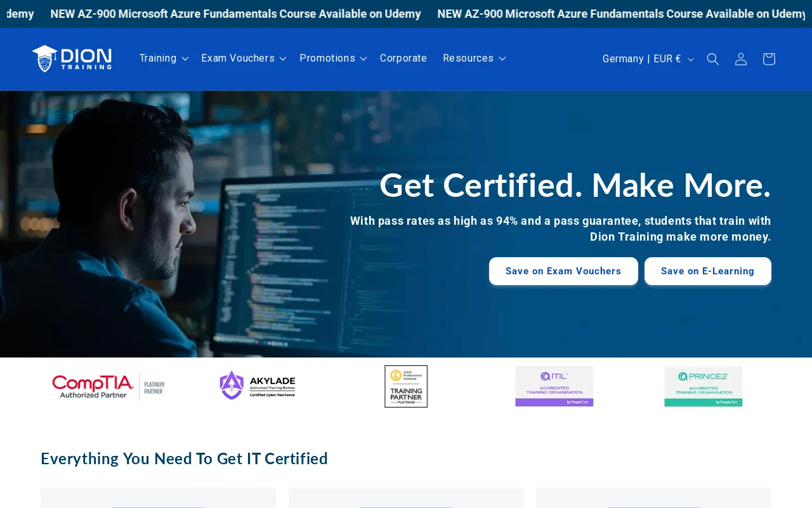
Task: Click the AZ-900 Azure course announcement banner
Action: [235, 14]
